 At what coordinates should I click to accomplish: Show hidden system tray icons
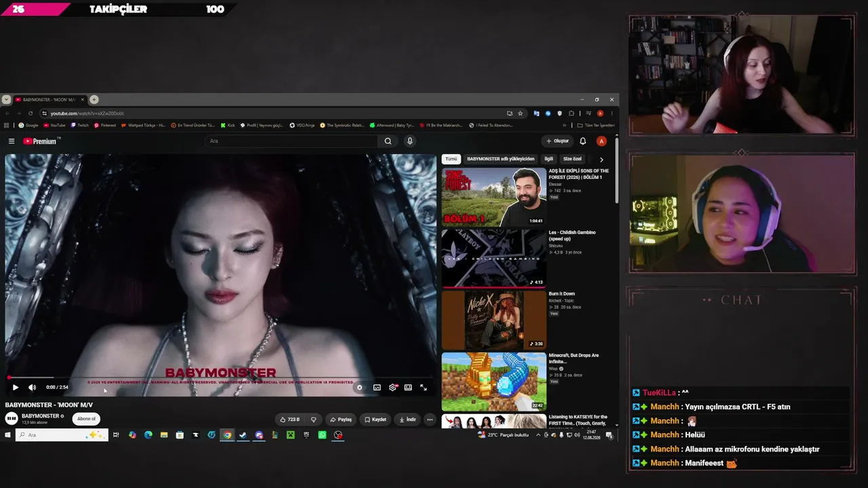(x=538, y=435)
